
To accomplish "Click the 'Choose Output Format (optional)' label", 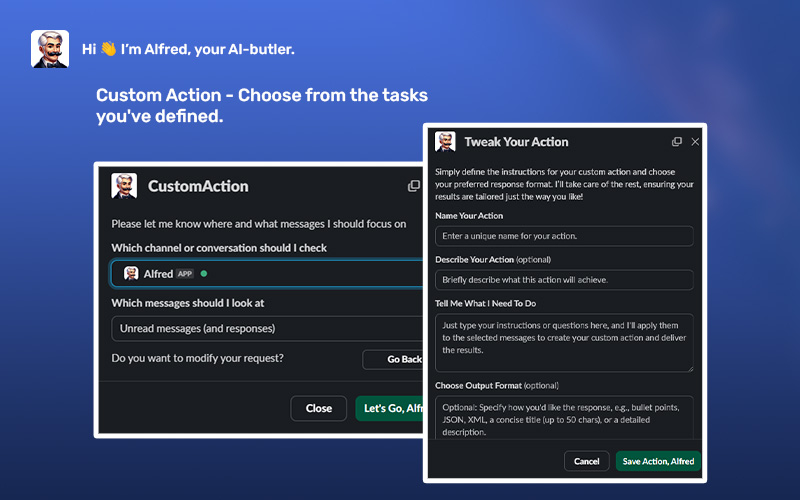I will pyautogui.click(x=497, y=386).
